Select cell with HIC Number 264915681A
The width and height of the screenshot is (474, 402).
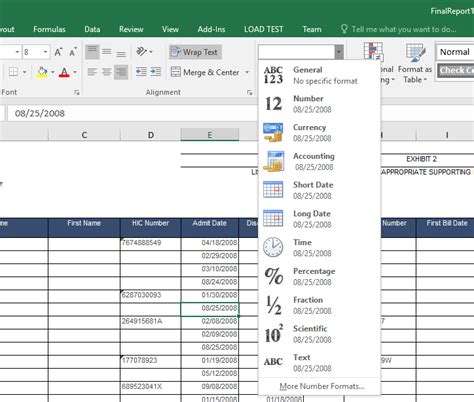click(151, 322)
